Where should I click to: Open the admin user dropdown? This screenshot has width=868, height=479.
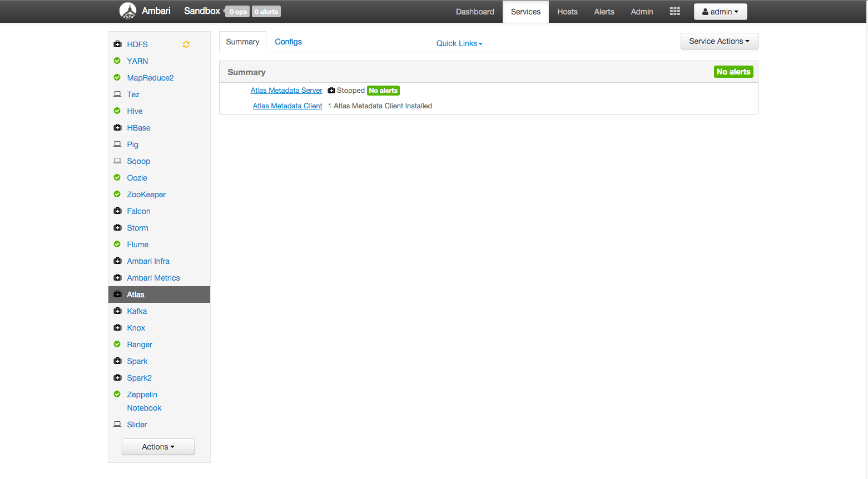[720, 12]
